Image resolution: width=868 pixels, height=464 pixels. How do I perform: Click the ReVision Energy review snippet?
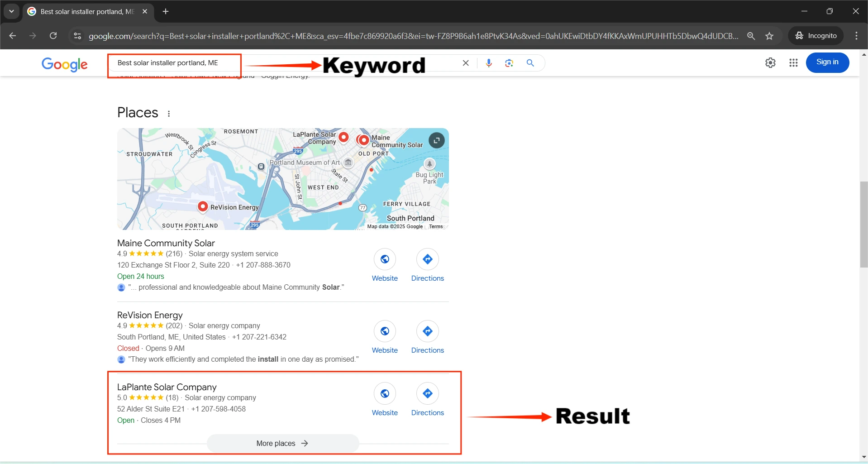pyautogui.click(x=243, y=359)
